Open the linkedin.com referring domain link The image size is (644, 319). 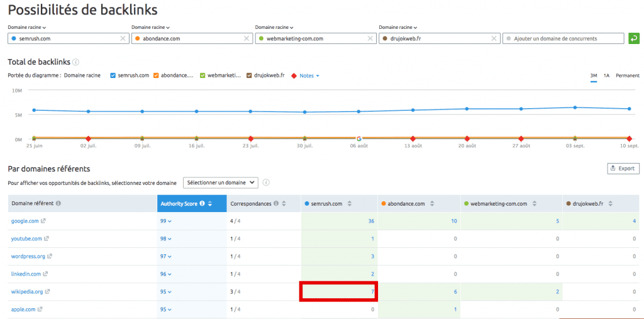pos(26,274)
